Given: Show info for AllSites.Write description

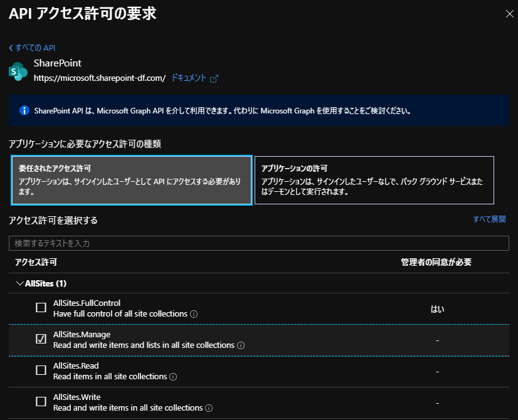Looking at the screenshot, I should pos(209,408).
